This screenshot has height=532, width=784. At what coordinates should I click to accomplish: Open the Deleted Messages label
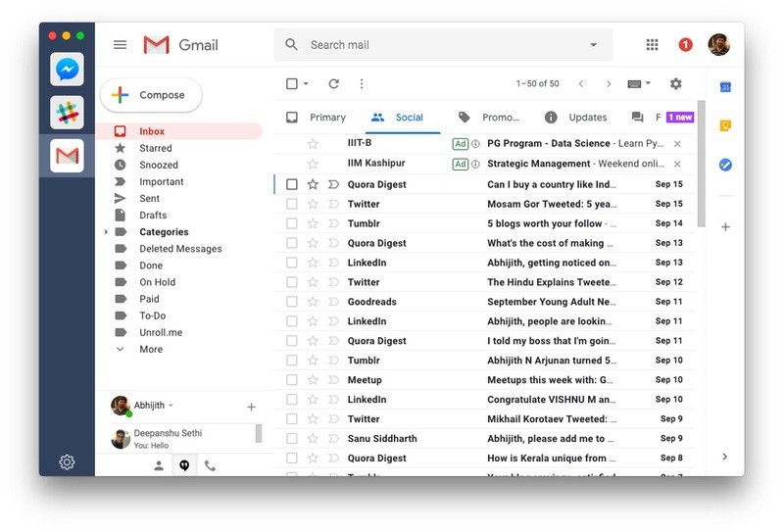[179, 249]
